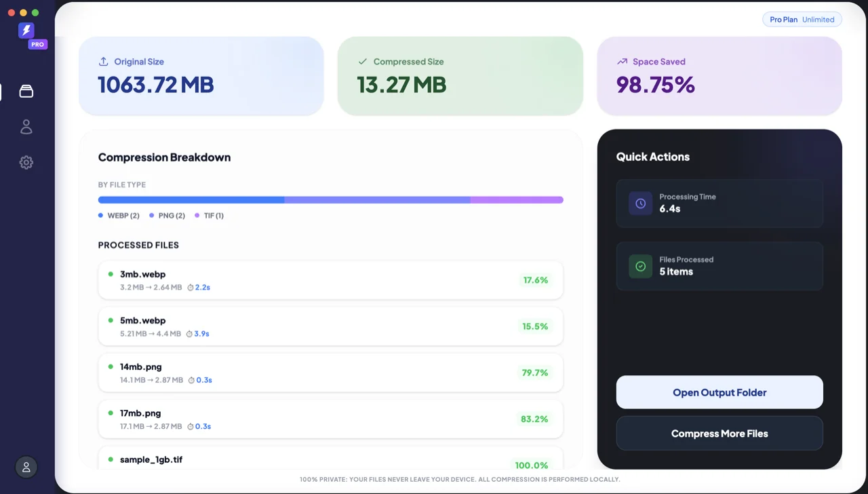Click the green status dot for 17mb.png
Screen dimensions: 868x494
point(111,413)
